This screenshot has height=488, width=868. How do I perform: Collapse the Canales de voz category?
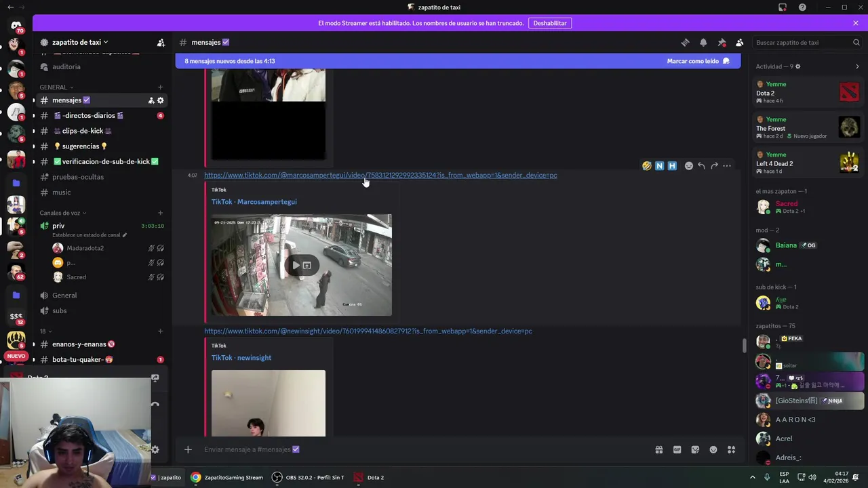pyautogui.click(x=64, y=213)
